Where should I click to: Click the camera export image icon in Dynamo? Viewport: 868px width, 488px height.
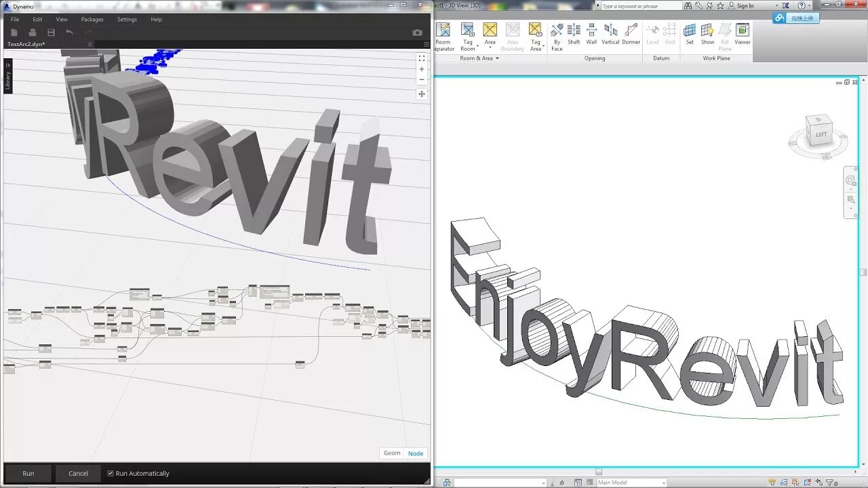[x=417, y=33]
